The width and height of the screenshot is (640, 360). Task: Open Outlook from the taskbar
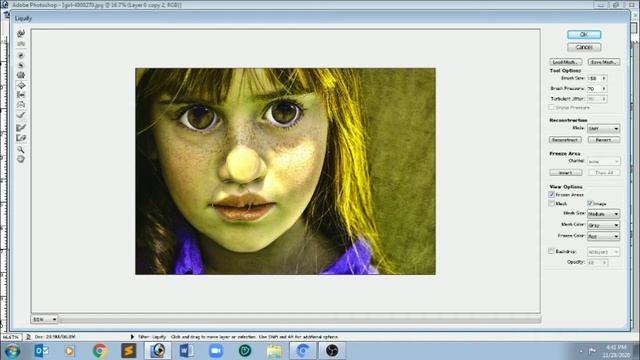[x=41, y=351]
